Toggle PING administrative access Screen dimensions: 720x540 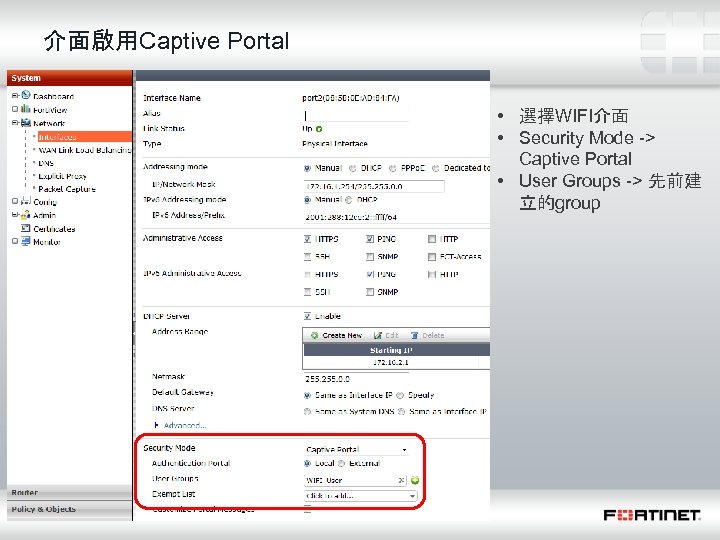[x=370, y=239]
